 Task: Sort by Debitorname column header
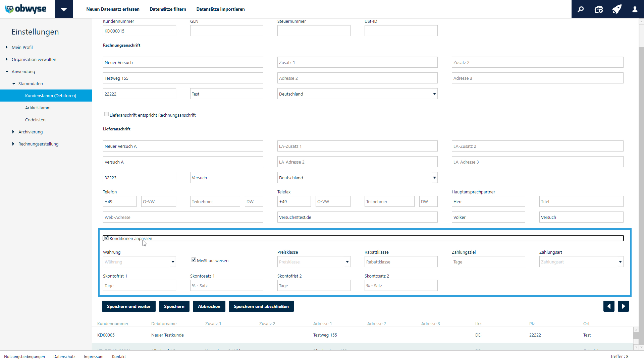coord(164,323)
